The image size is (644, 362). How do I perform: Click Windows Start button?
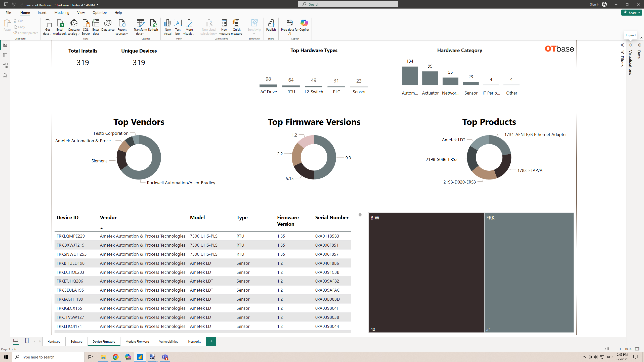6,357
